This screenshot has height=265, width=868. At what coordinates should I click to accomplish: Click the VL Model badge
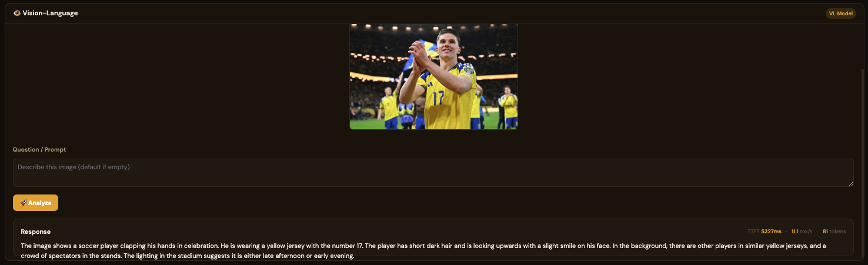tap(841, 14)
